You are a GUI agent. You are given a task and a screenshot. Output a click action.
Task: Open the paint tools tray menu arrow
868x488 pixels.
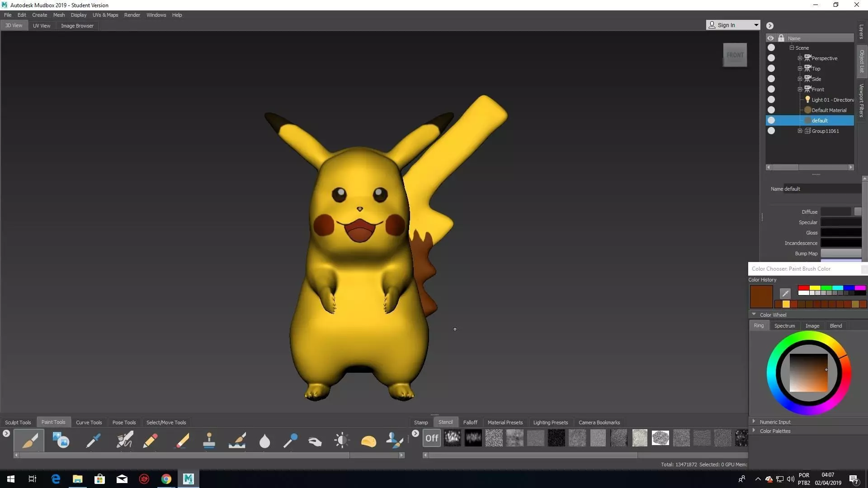(x=6, y=433)
